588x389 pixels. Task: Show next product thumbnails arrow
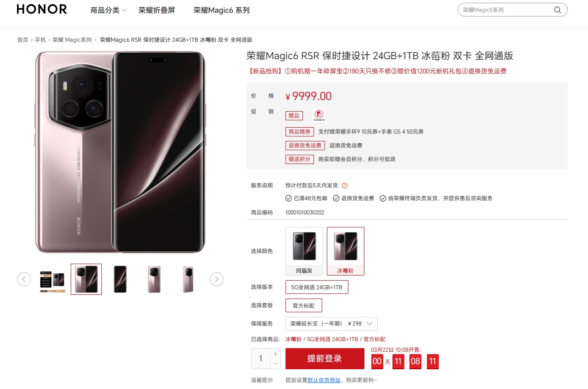point(217,279)
